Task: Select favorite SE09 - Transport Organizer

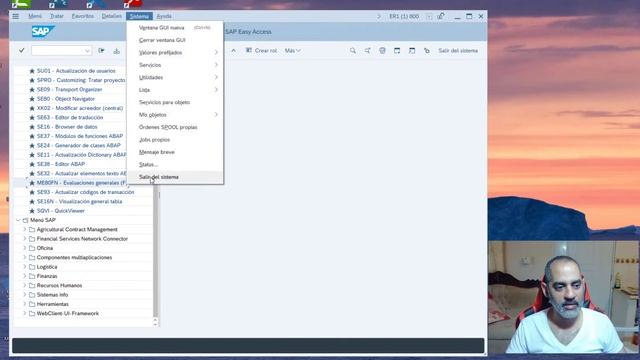Action: [x=69, y=89]
